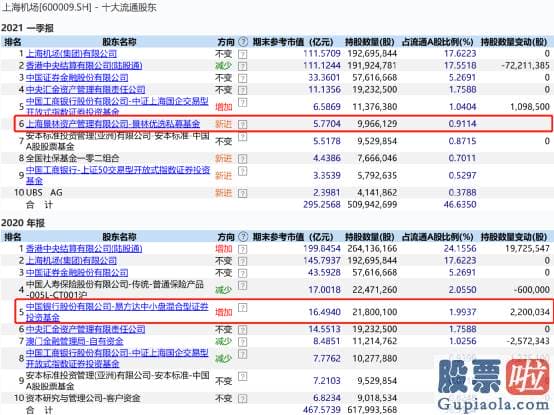Click the question-mark icon in the 2021 香港中央结算 减少 row
This screenshot has height=415, width=554.
tap(243, 66)
